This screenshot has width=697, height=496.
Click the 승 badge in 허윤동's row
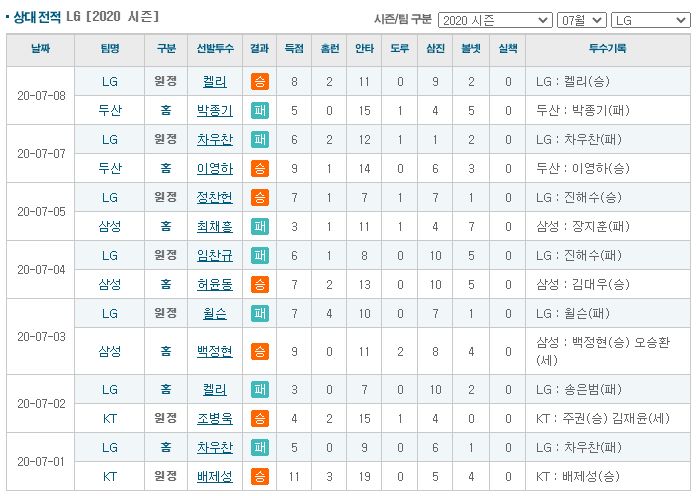click(x=260, y=284)
